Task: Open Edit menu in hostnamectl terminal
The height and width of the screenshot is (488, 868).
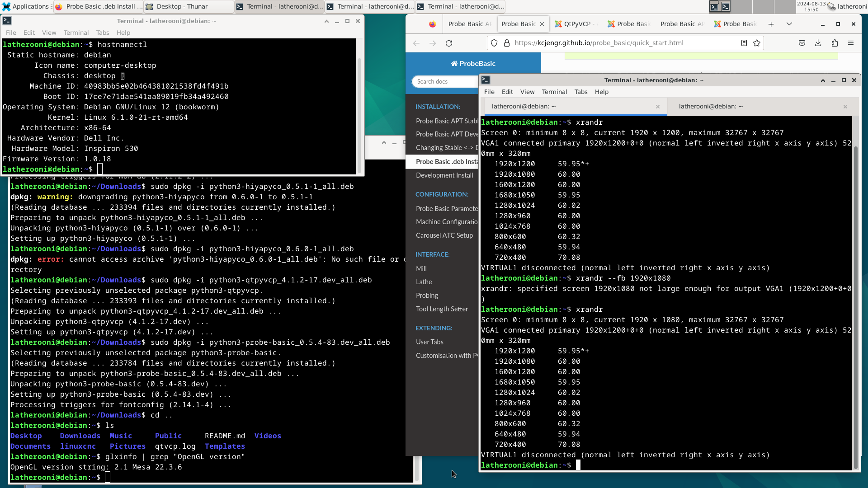Action: tap(29, 33)
